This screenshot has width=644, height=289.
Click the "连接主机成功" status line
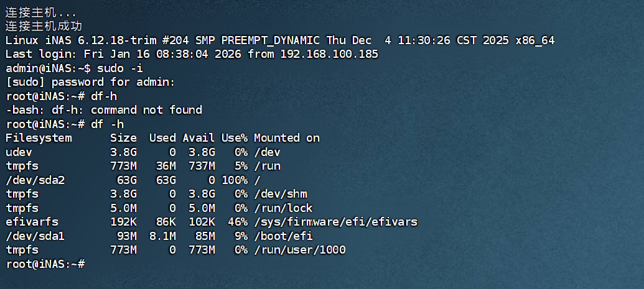(44, 26)
